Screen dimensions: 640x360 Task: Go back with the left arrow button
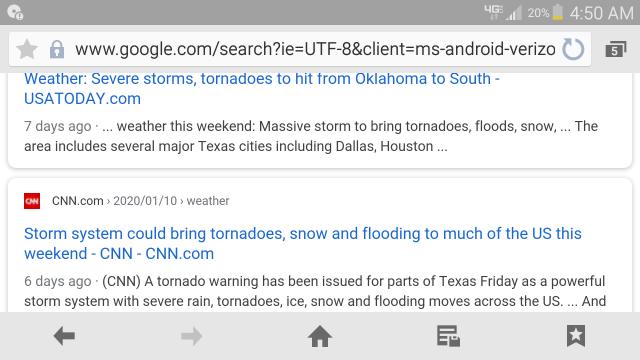tap(64, 336)
